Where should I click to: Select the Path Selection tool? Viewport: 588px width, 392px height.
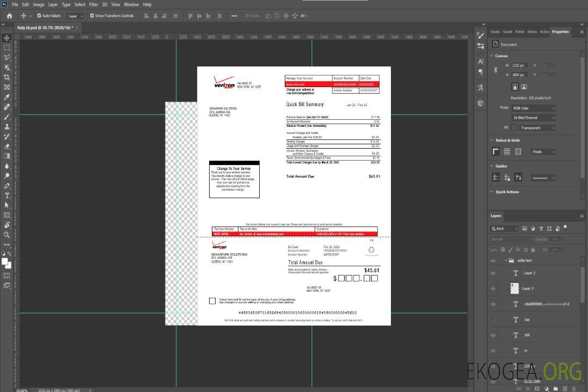point(7,205)
